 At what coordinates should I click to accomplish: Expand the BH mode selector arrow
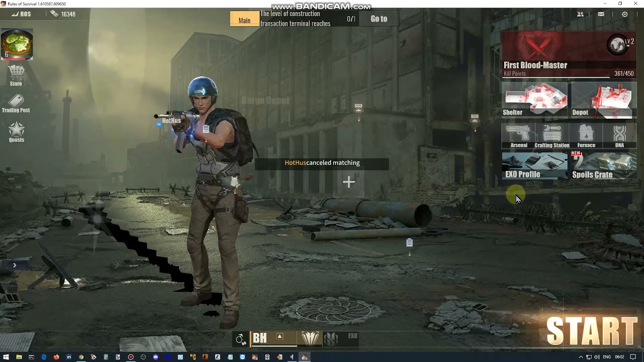click(x=280, y=336)
